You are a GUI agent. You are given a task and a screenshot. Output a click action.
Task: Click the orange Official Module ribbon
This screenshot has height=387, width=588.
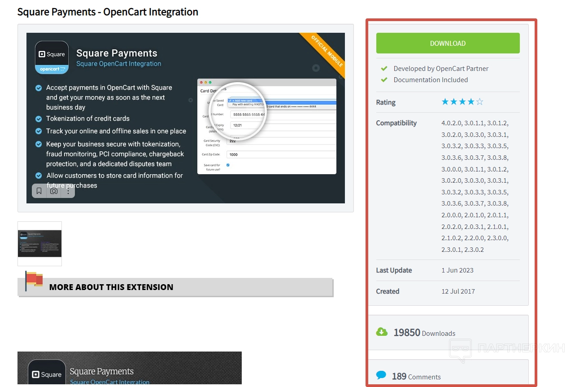(324, 53)
